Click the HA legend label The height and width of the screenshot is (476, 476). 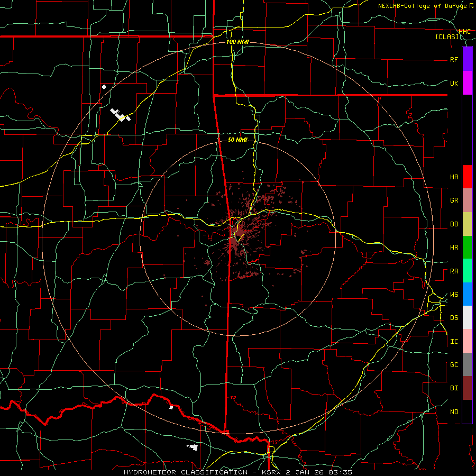(x=454, y=177)
